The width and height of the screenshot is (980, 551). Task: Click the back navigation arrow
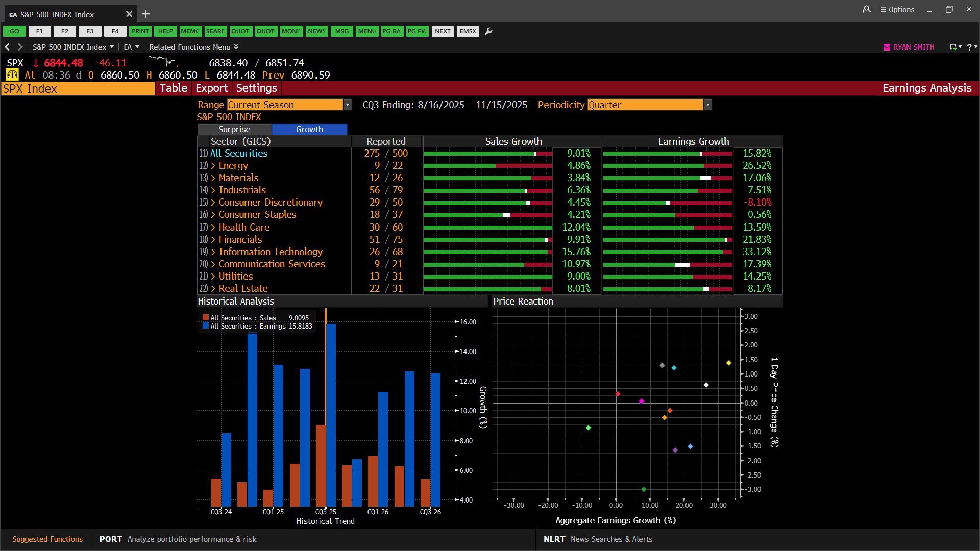[x=7, y=47]
